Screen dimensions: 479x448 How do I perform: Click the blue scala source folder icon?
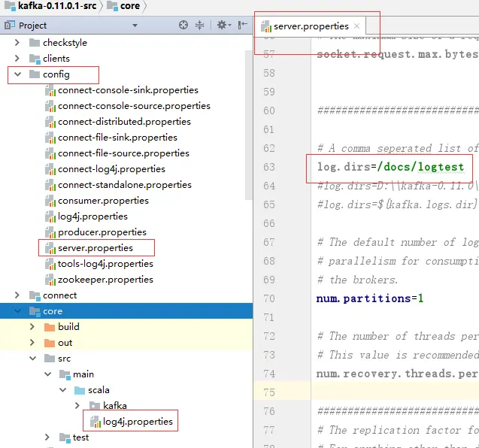80,390
